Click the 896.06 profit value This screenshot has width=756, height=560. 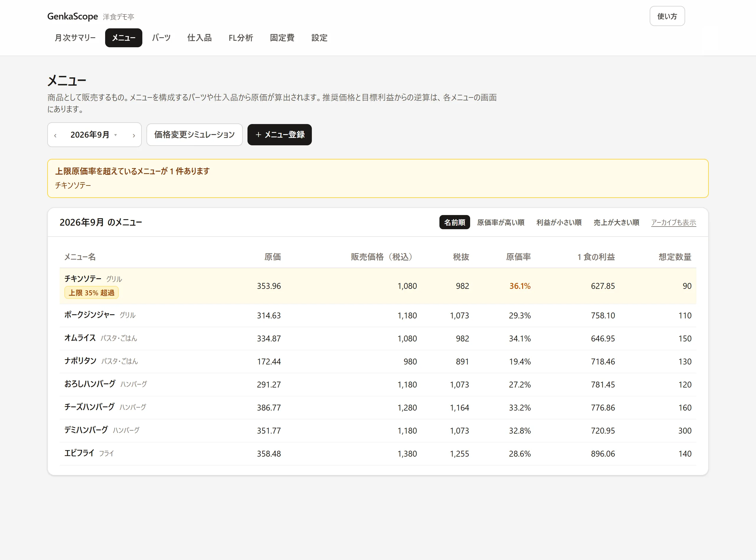click(603, 454)
